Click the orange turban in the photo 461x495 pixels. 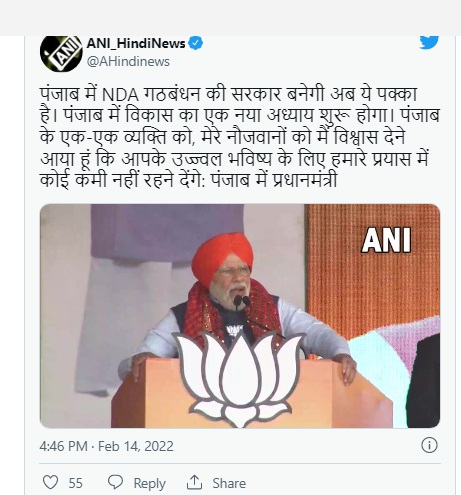click(222, 256)
